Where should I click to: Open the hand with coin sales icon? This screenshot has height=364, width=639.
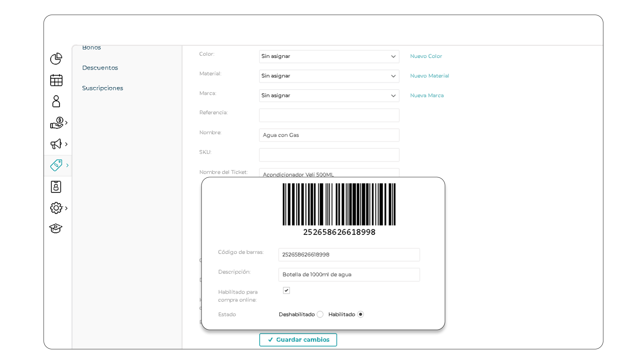click(57, 123)
